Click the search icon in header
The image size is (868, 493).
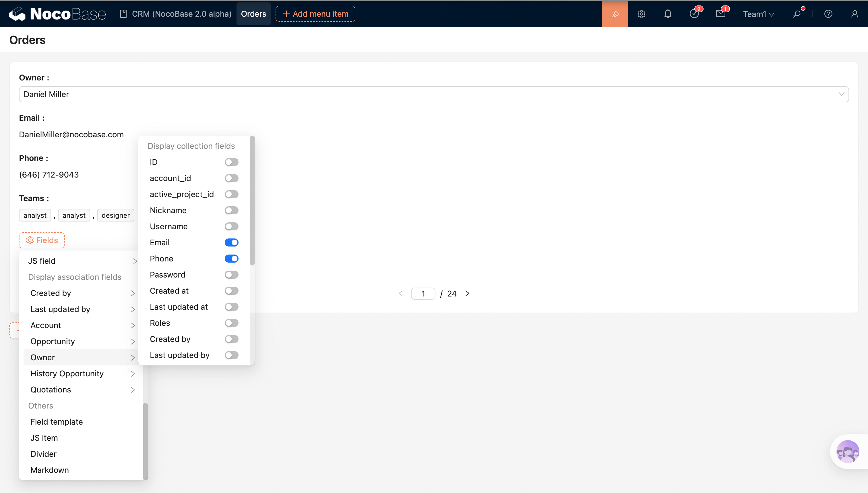797,14
